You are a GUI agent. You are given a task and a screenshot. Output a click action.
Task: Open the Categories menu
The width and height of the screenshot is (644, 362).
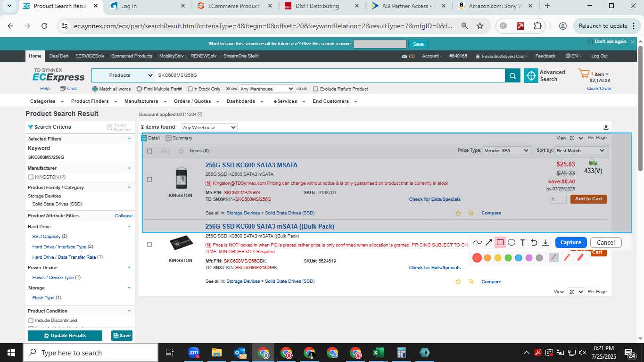coord(46,101)
